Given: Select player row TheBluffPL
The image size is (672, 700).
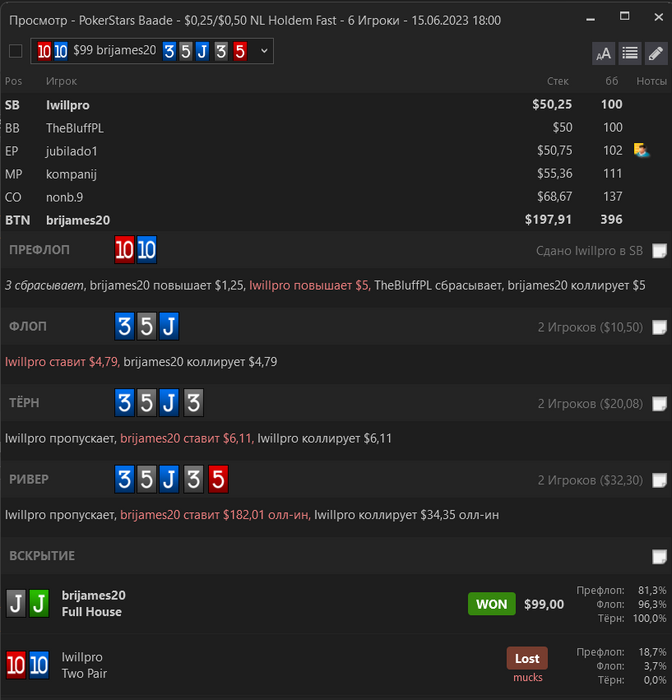Looking at the screenshot, I should [336, 128].
